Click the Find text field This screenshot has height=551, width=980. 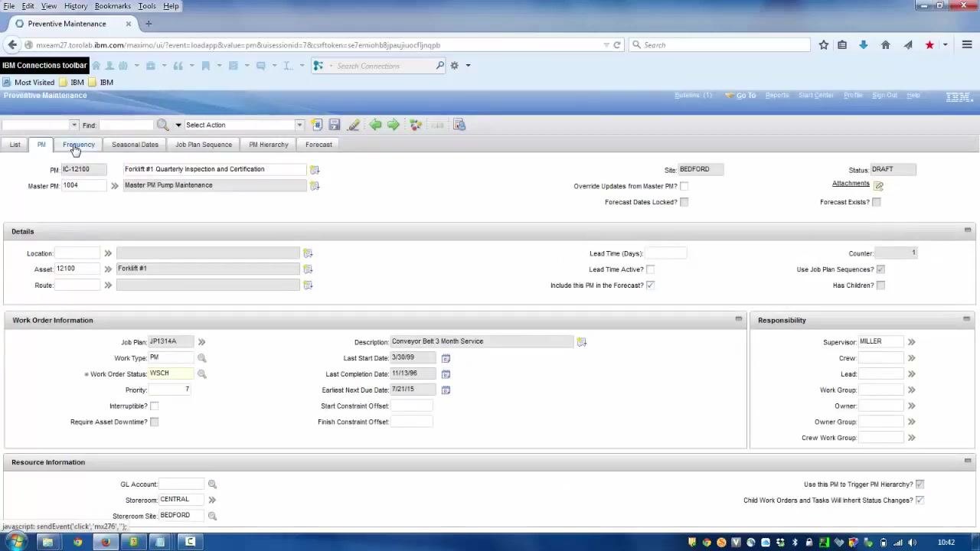[x=126, y=125]
